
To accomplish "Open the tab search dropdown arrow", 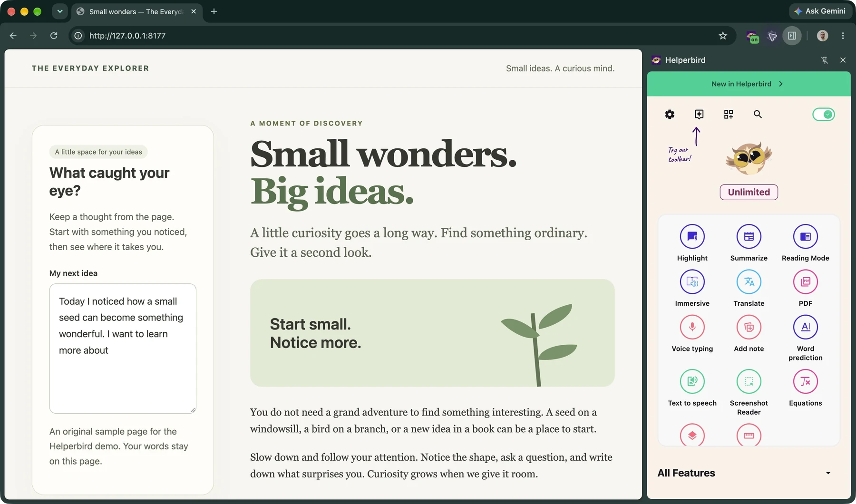I will (60, 11).
